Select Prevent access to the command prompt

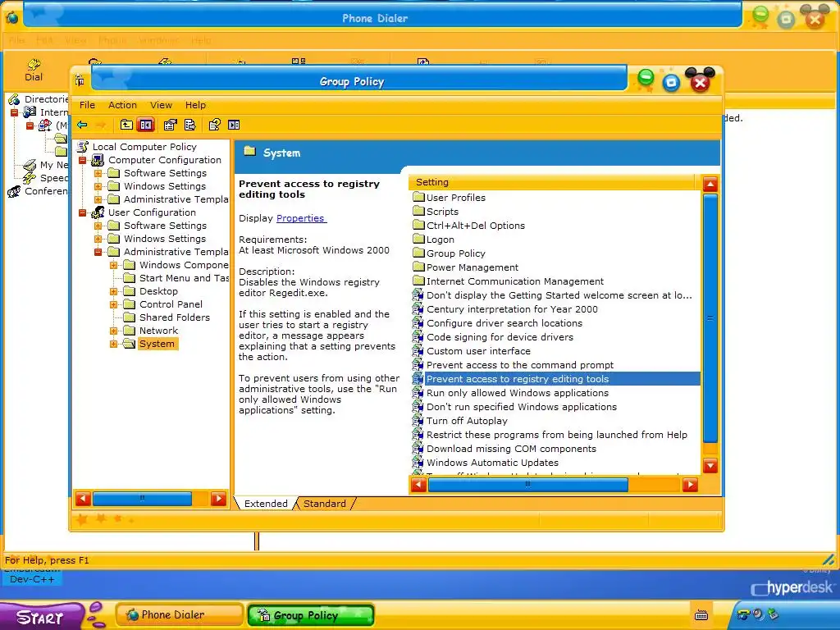519,365
